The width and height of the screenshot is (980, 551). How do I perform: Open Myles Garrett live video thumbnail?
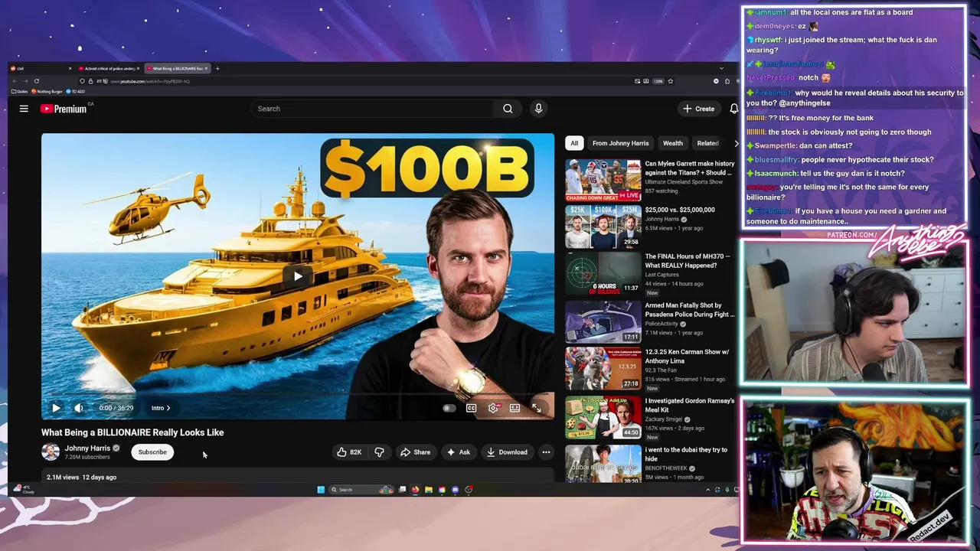[603, 180]
